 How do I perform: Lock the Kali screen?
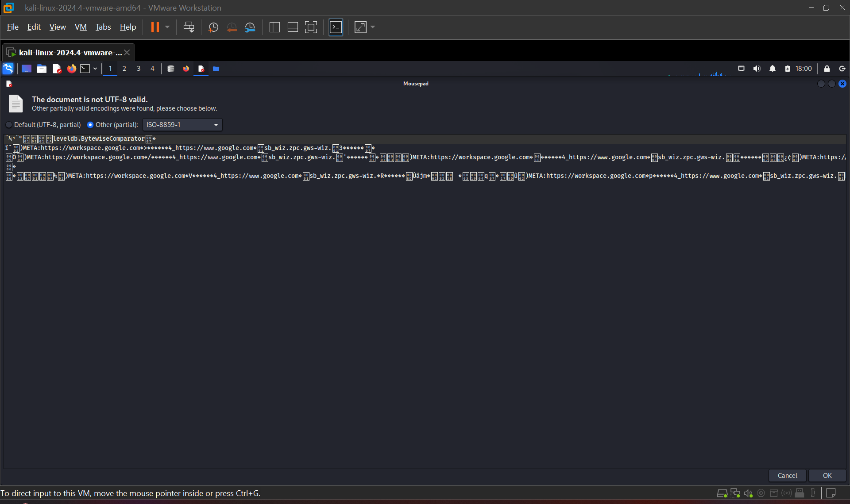pos(827,69)
